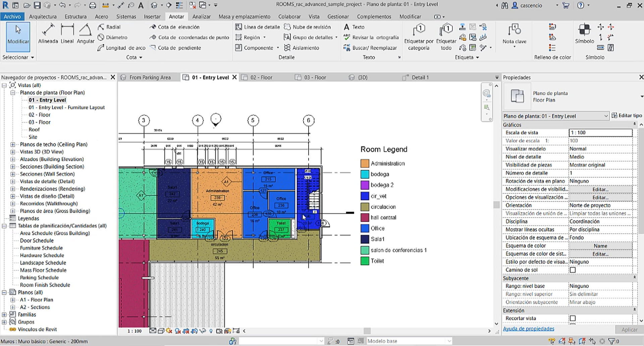This screenshot has width=644, height=346.
Task: Open Ayuda de propiedades link
Action: coord(528,329)
